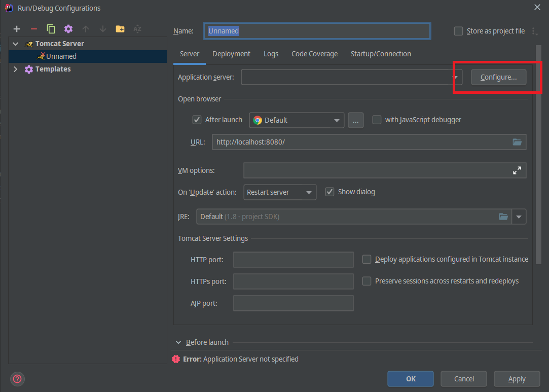Image resolution: width=549 pixels, height=392 pixels.
Task: Click the settings panel vertical scrollbar
Action: [x=538, y=154]
